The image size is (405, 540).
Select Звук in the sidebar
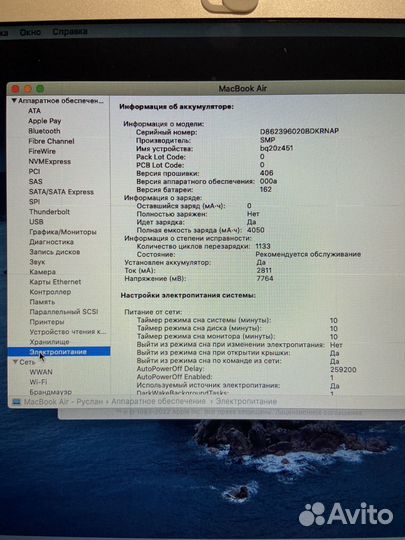pos(37,262)
